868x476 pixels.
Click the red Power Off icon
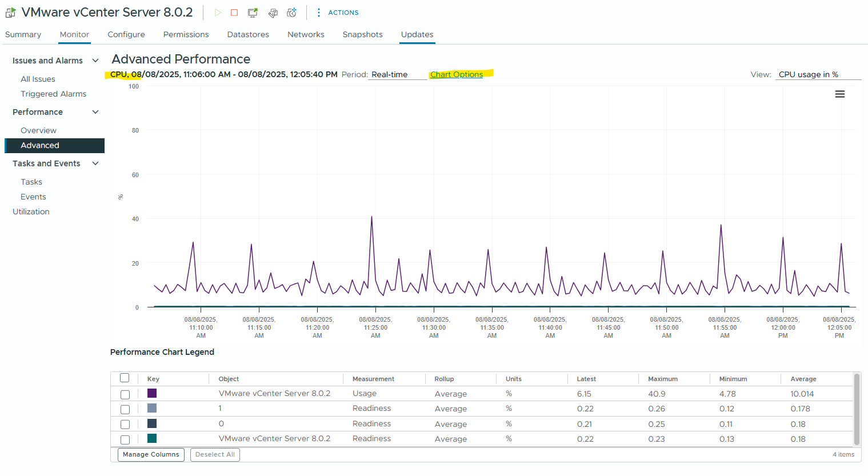pos(234,13)
